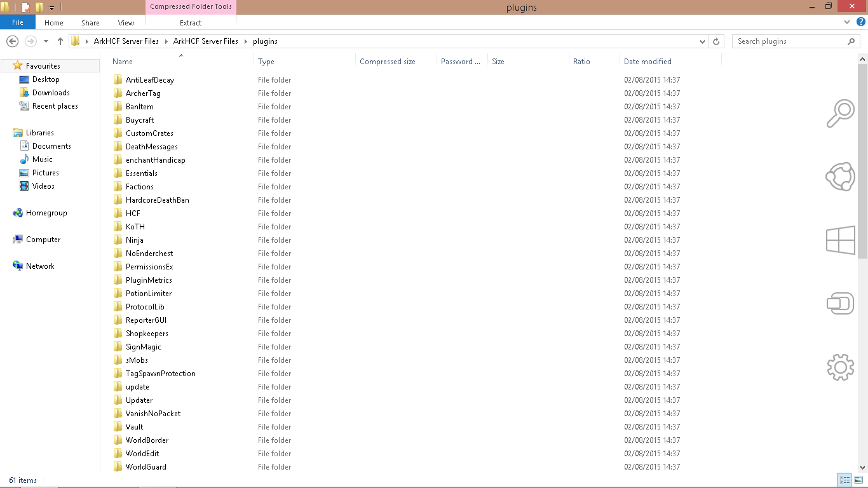
Task: Open the Settings charm gear
Action: (x=840, y=367)
